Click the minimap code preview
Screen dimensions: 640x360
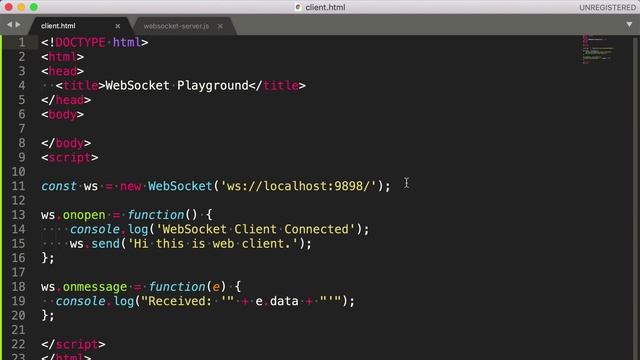(x=598, y=49)
